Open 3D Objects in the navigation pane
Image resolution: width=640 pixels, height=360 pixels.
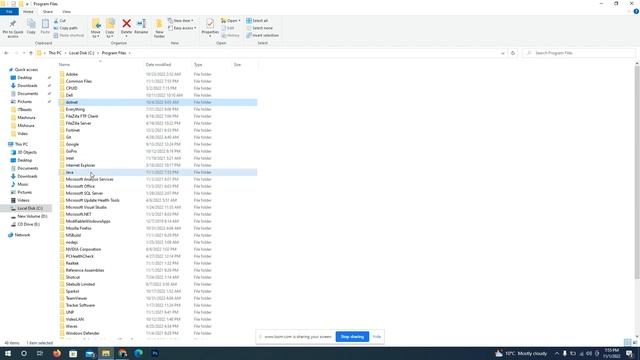27,152
